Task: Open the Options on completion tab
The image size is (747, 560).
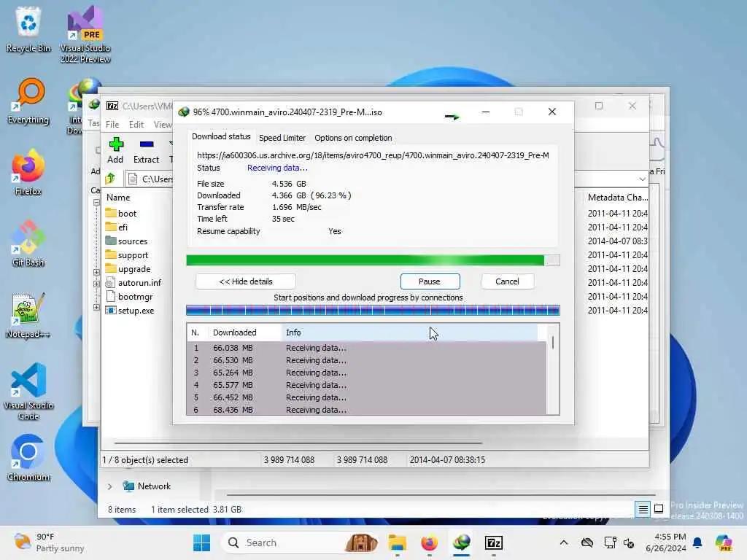Action: 353,138
